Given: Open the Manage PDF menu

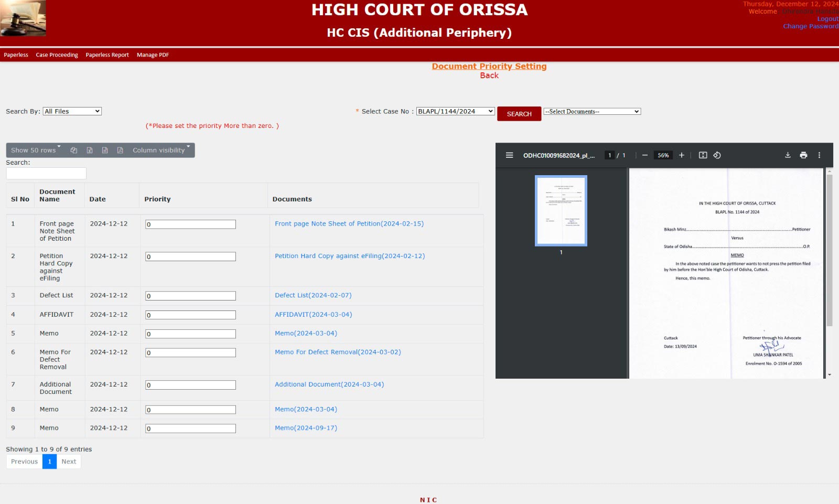Looking at the screenshot, I should (153, 55).
